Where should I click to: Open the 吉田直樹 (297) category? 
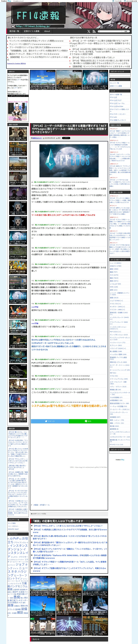[x=115, y=417]
